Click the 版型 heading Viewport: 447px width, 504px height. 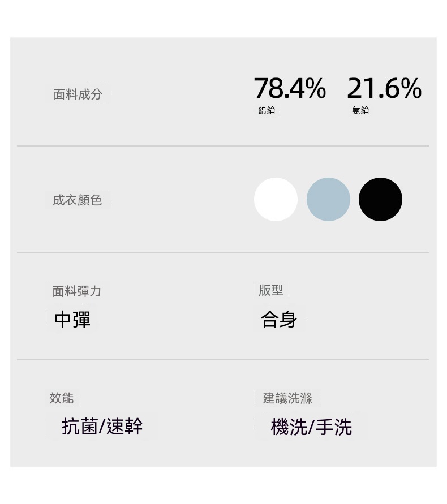271,291
